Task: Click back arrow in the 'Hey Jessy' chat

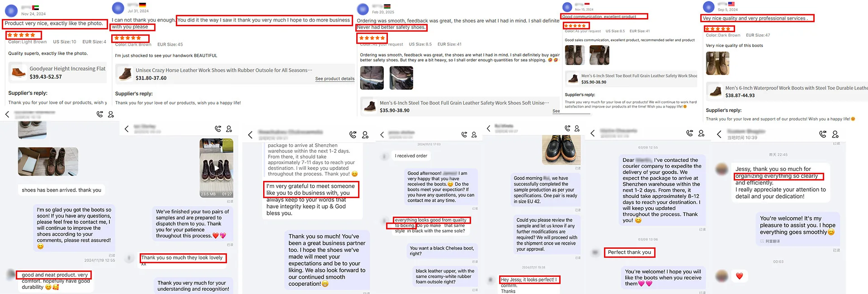Action: tap(488, 128)
